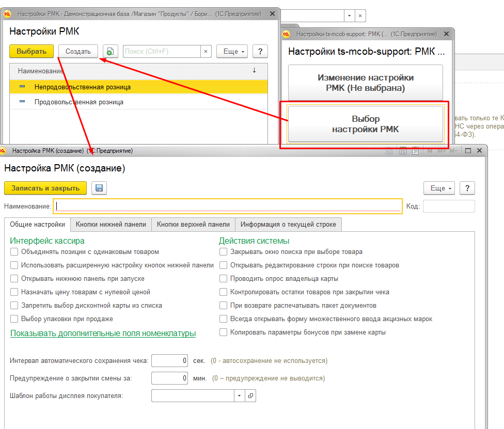This screenshot has height=429, width=504.
Task: Open the Еще menu in Настройки РМК list
Action: 232,51
